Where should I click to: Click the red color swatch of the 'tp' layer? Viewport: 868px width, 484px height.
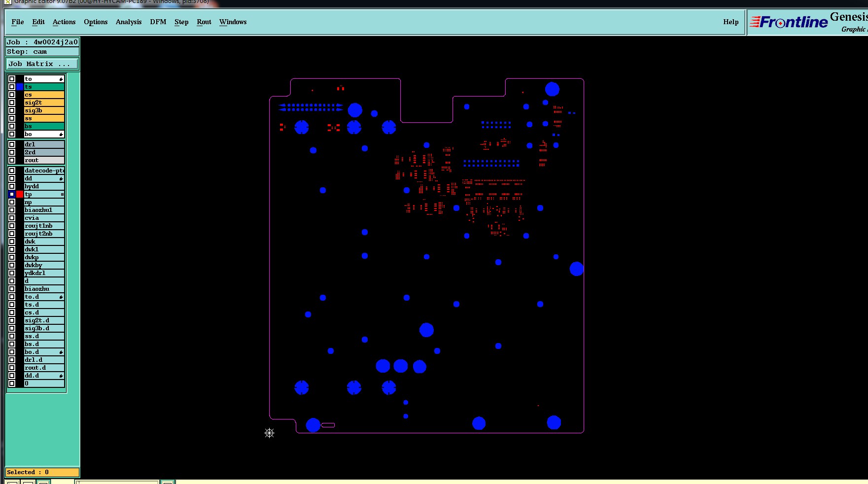coord(20,194)
